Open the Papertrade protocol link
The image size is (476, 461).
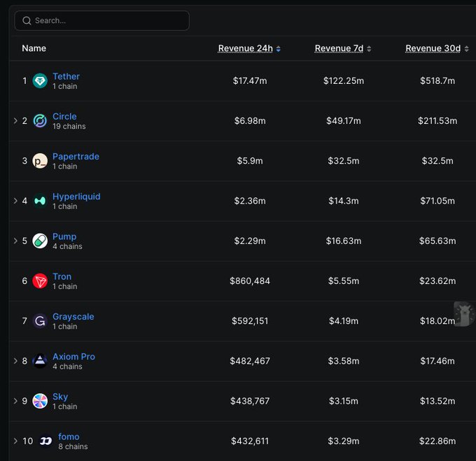pos(76,157)
